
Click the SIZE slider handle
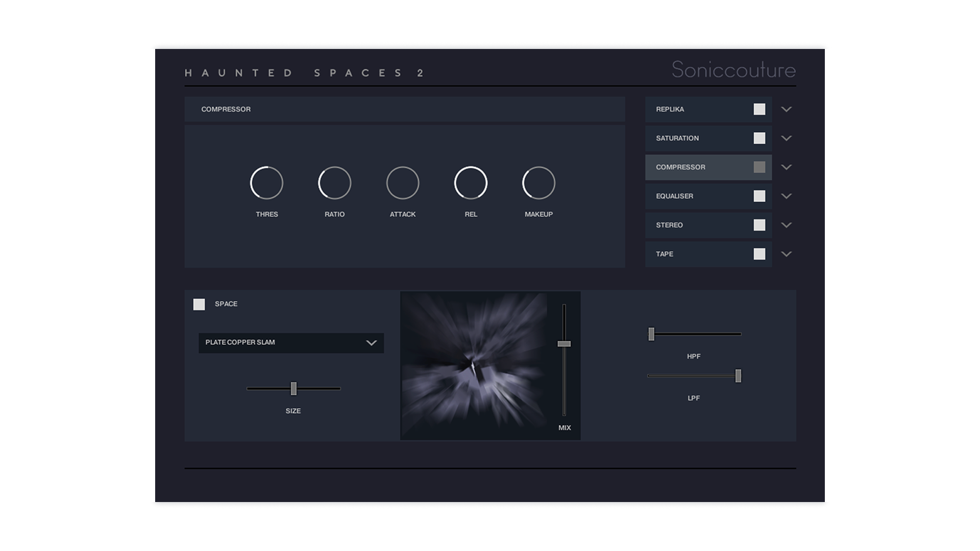coord(293,389)
